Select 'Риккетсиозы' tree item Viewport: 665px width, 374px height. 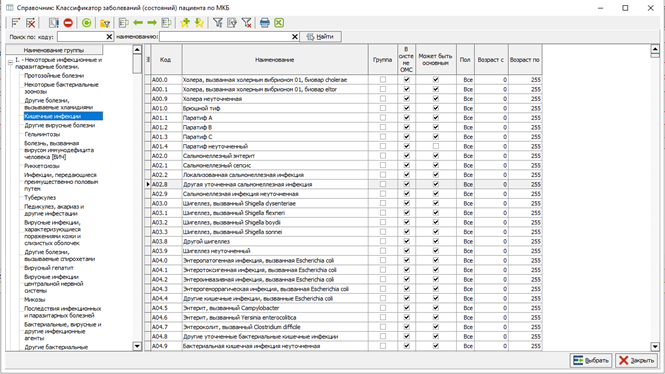[x=42, y=166]
